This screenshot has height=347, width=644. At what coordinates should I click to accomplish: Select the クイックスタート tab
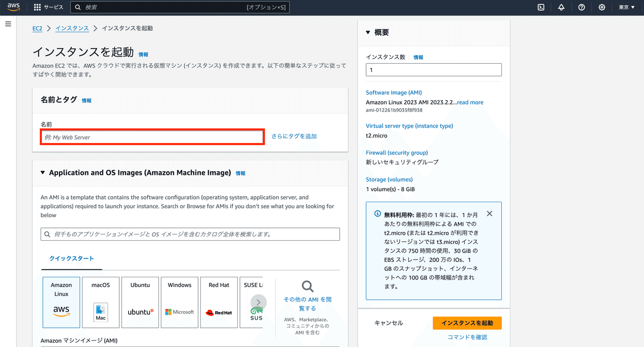click(x=72, y=259)
